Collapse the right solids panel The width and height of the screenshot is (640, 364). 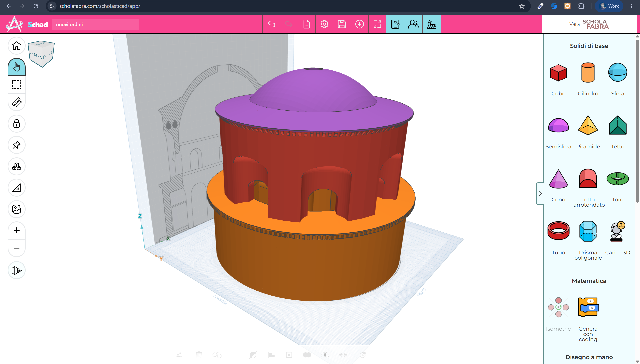[x=540, y=193]
